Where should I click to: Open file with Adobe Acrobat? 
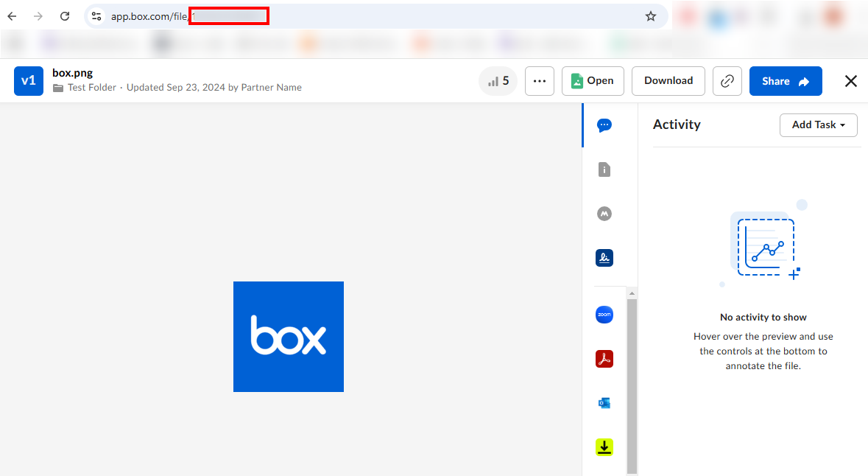[x=604, y=359]
